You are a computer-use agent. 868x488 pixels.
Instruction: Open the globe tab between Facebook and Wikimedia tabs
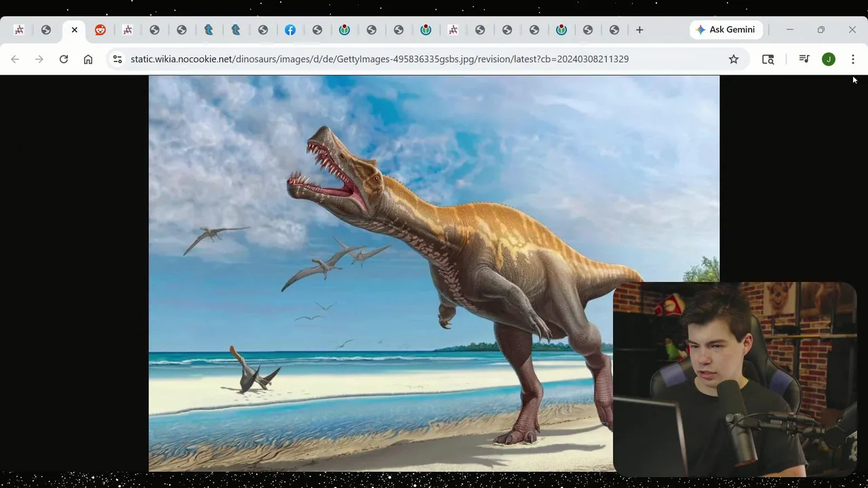[317, 30]
